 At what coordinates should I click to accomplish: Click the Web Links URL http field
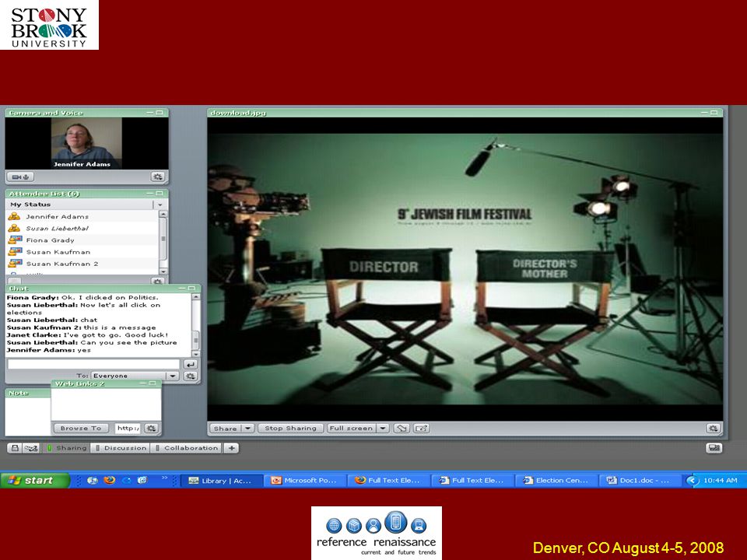tap(128, 428)
